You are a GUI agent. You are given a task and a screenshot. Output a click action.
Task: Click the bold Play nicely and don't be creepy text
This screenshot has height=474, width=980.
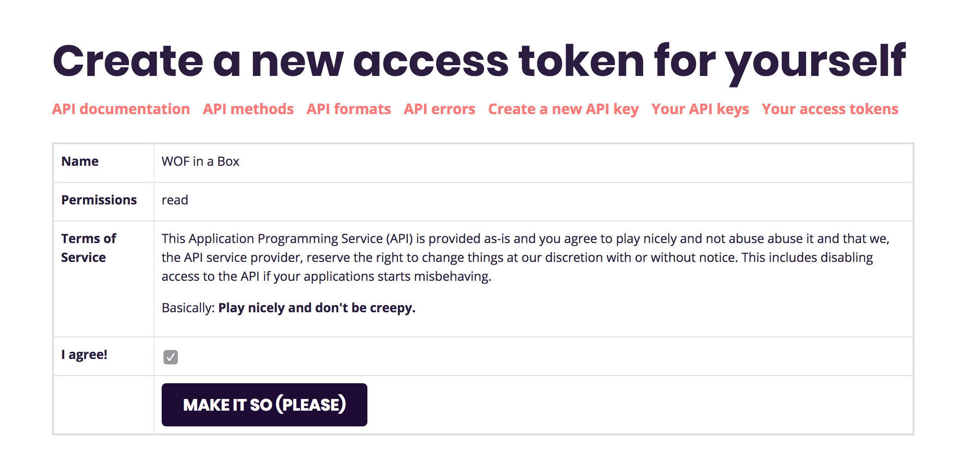pos(317,308)
